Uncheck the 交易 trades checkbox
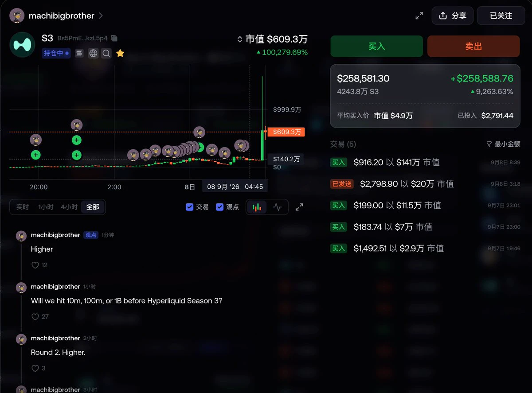 click(189, 207)
